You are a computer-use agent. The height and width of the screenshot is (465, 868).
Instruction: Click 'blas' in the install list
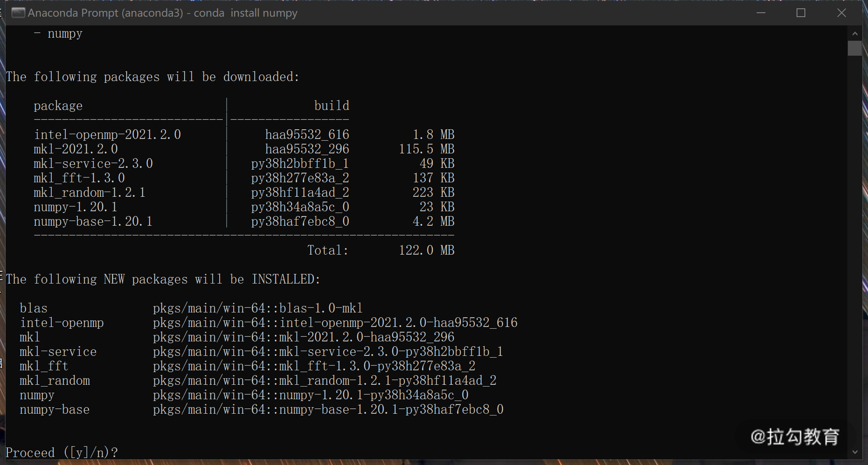click(x=34, y=308)
